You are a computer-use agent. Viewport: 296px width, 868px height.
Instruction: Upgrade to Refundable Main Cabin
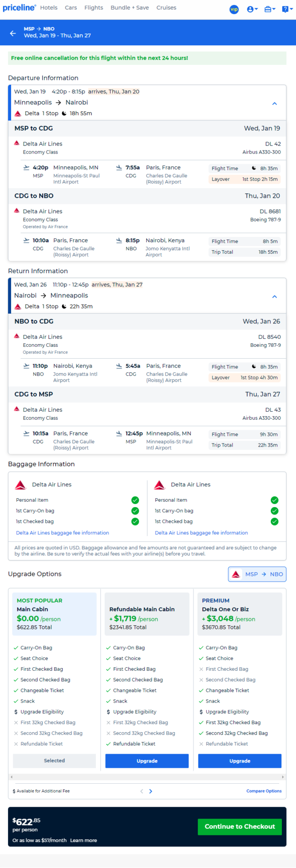coord(147,761)
